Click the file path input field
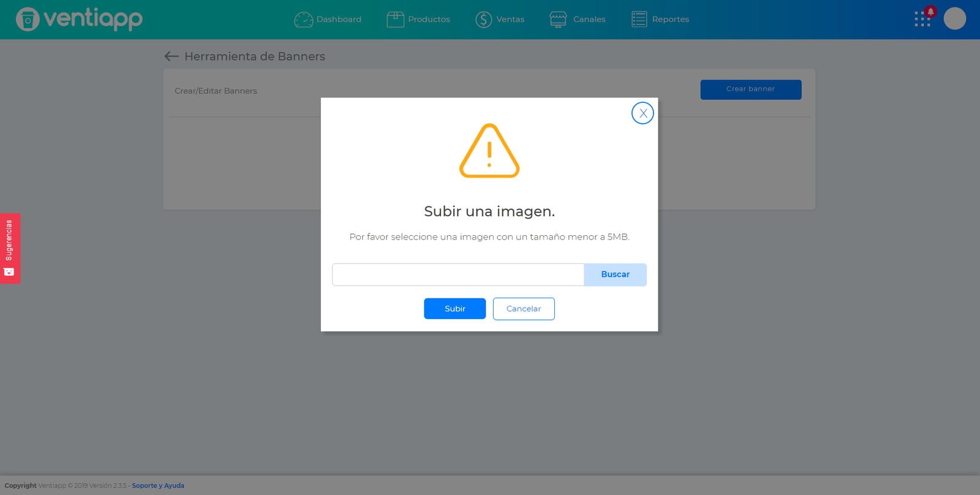This screenshot has width=980, height=495. point(458,274)
